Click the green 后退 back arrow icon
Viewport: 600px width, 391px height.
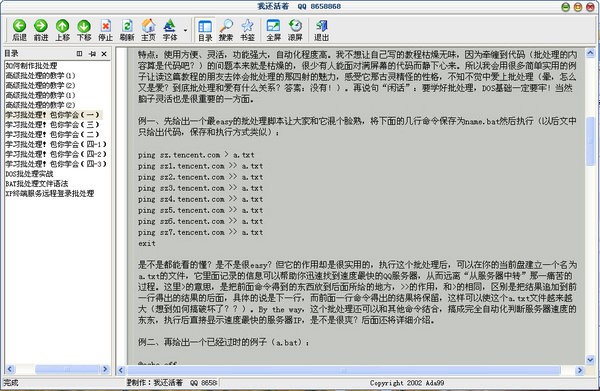click(19, 26)
